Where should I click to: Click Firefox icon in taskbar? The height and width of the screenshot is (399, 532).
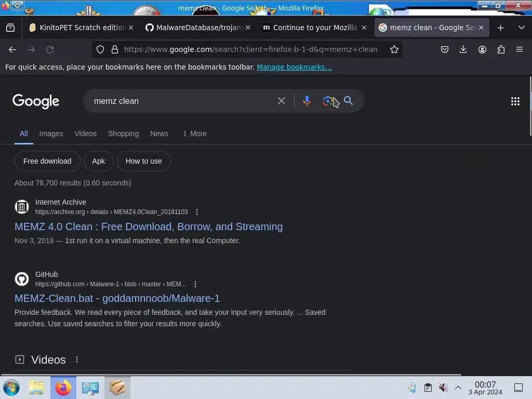coord(63,388)
